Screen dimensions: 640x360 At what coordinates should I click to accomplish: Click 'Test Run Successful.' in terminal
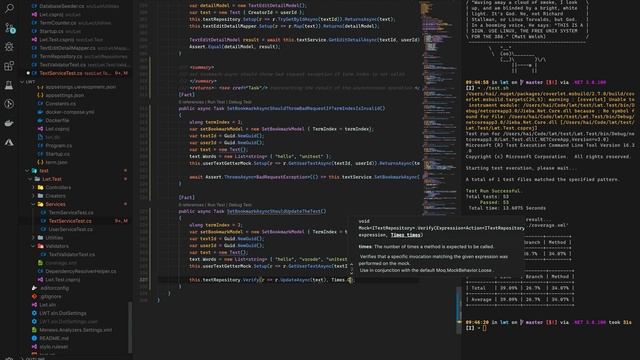click(x=493, y=191)
